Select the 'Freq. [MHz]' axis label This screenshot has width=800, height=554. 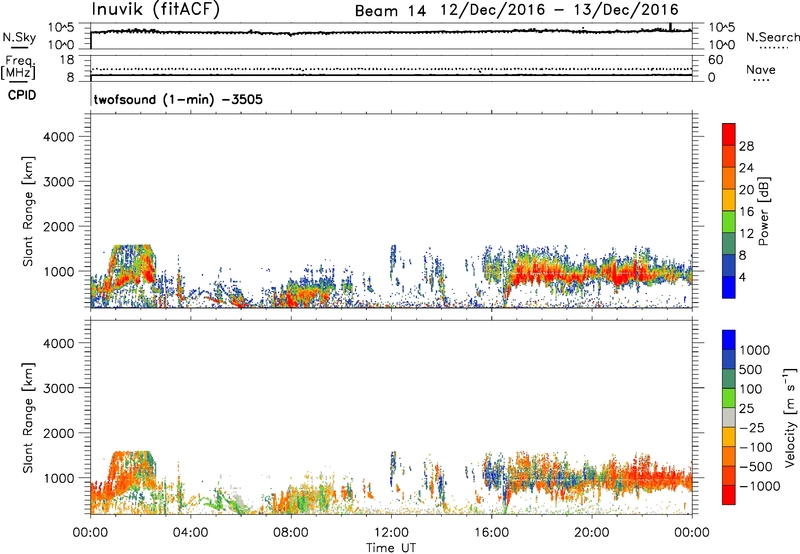[18, 67]
